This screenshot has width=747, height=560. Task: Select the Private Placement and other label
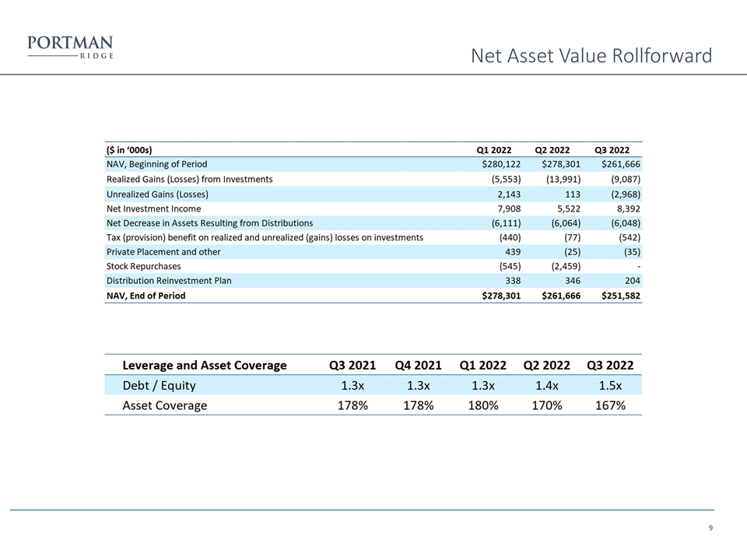click(163, 252)
